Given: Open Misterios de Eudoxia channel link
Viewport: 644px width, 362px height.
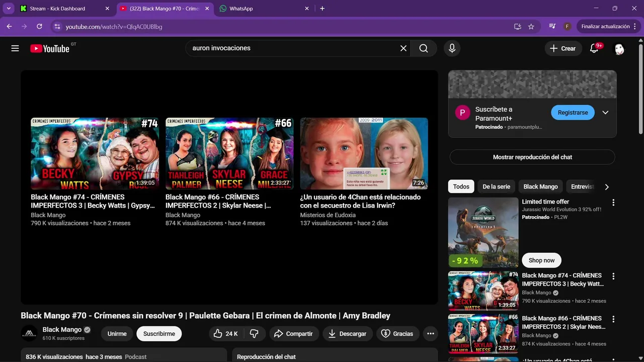Looking at the screenshot, I should click(x=328, y=215).
